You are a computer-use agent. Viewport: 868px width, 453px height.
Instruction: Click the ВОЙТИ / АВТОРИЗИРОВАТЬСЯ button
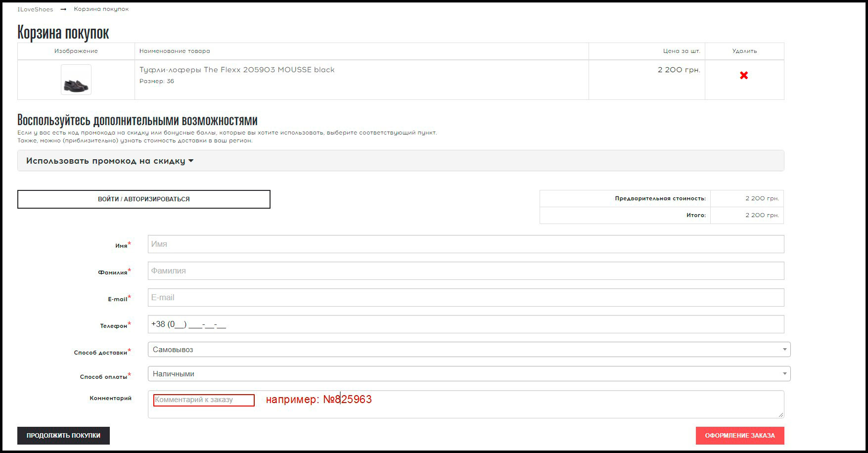[x=144, y=199]
